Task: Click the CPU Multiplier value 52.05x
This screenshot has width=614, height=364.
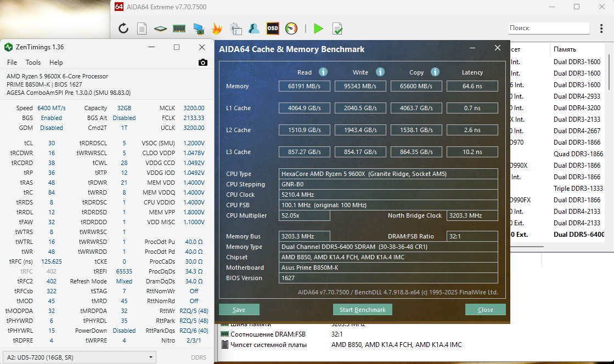Action: (305, 215)
